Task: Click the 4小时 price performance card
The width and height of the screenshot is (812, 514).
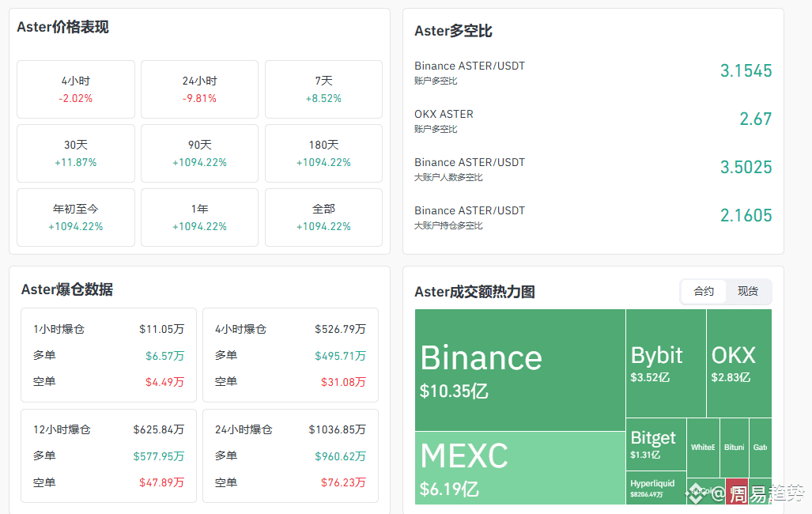Action: (x=76, y=89)
